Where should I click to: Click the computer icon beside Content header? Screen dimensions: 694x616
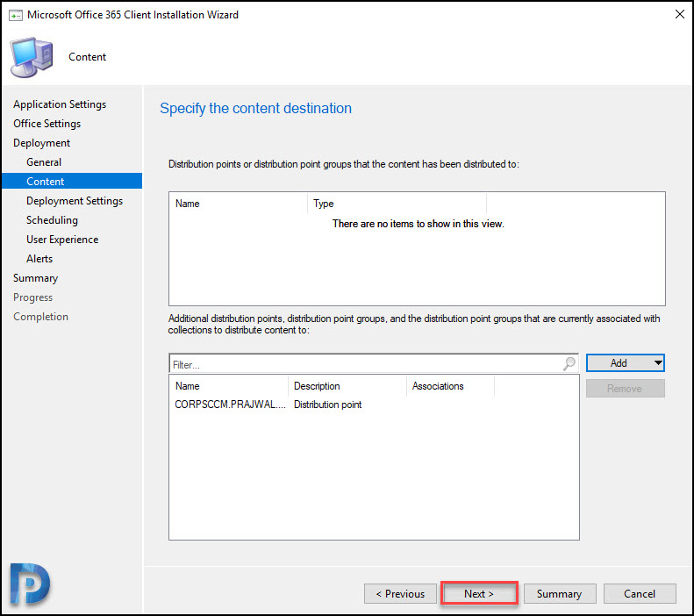click(x=32, y=57)
